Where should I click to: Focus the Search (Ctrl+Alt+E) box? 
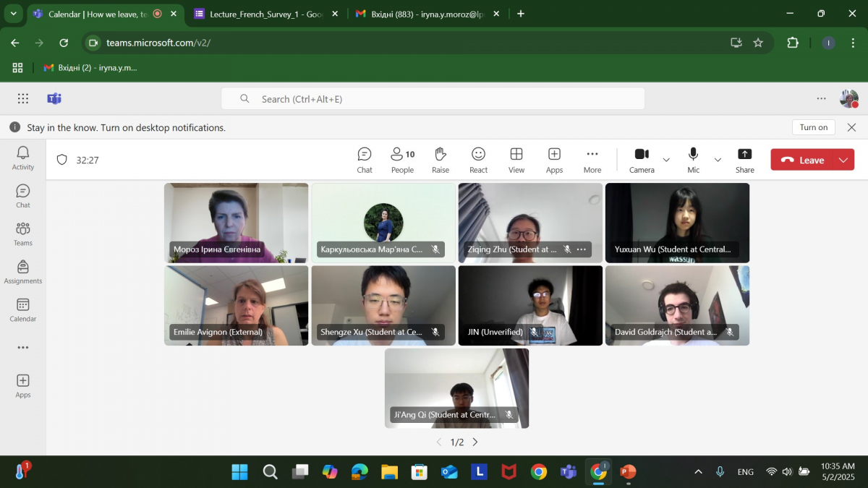pyautogui.click(x=433, y=98)
